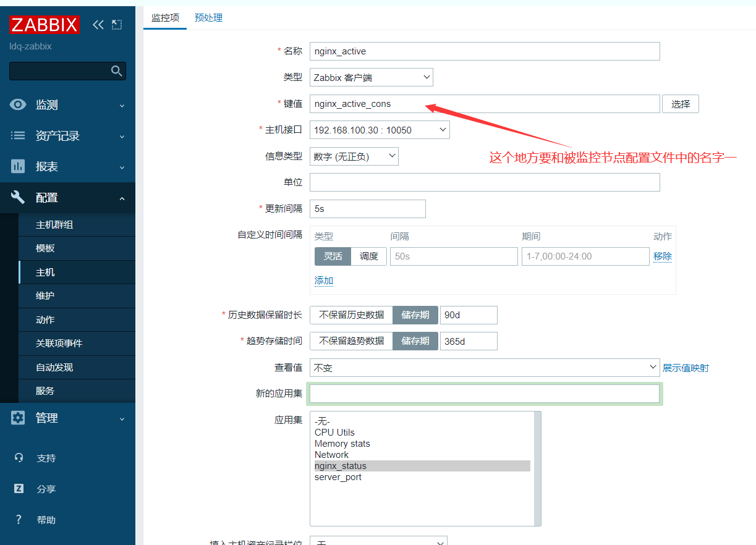
Task: Click the 新的应用集 input field
Action: click(x=484, y=394)
